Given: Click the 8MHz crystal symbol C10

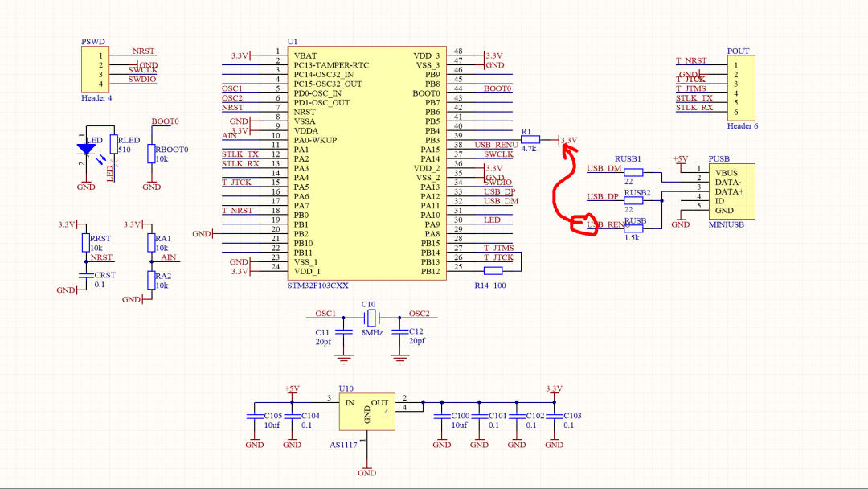Looking at the screenshot, I should click(371, 318).
